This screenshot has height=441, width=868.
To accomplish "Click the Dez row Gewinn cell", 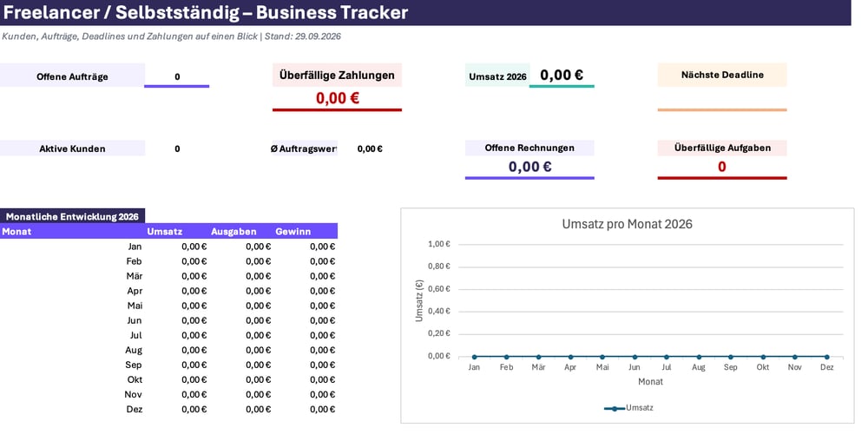I will click(306, 409).
